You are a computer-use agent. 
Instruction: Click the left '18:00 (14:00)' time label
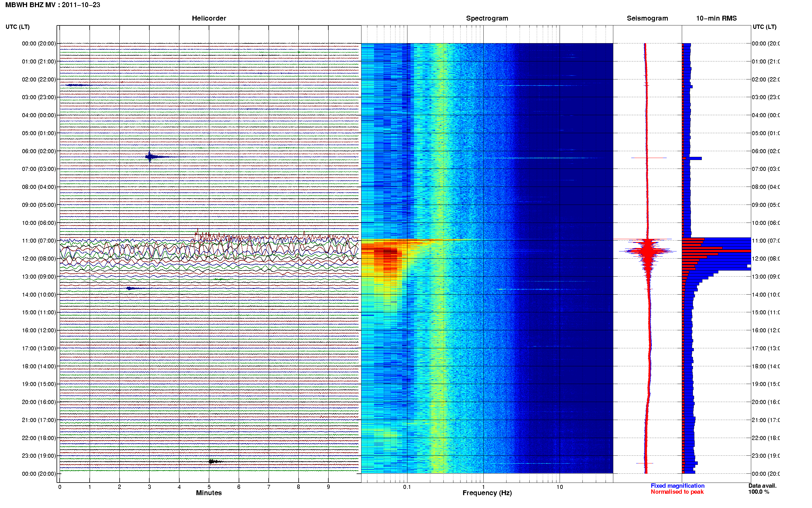[39, 366]
